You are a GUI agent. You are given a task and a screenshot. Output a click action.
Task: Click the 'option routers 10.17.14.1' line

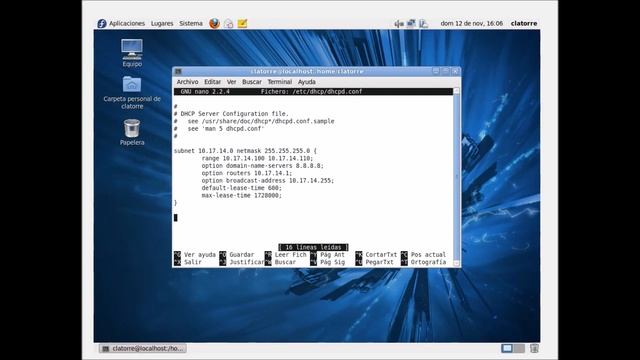coord(247,173)
